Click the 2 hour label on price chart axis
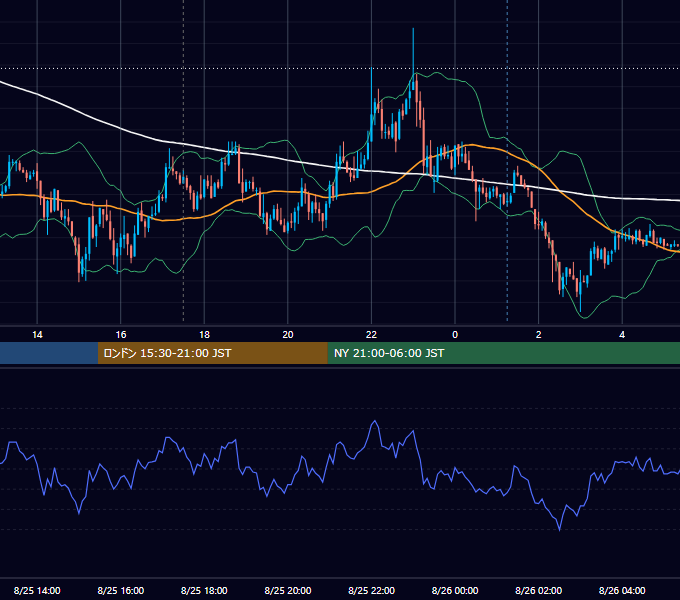 [539, 335]
